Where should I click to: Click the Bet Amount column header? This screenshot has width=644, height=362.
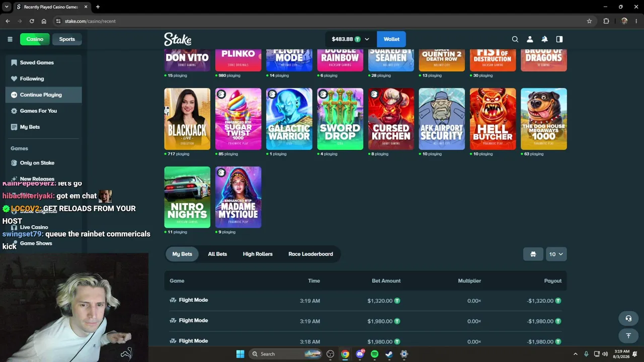coord(386,281)
